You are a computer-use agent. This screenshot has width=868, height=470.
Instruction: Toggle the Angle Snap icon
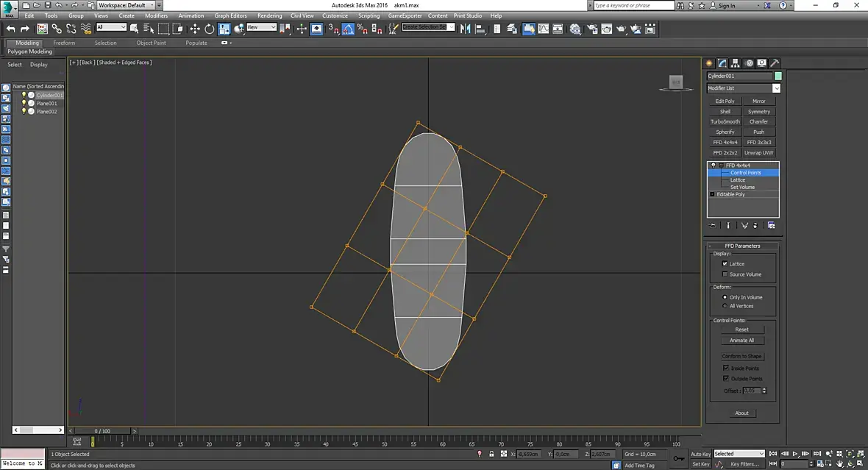click(x=348, y=29)
